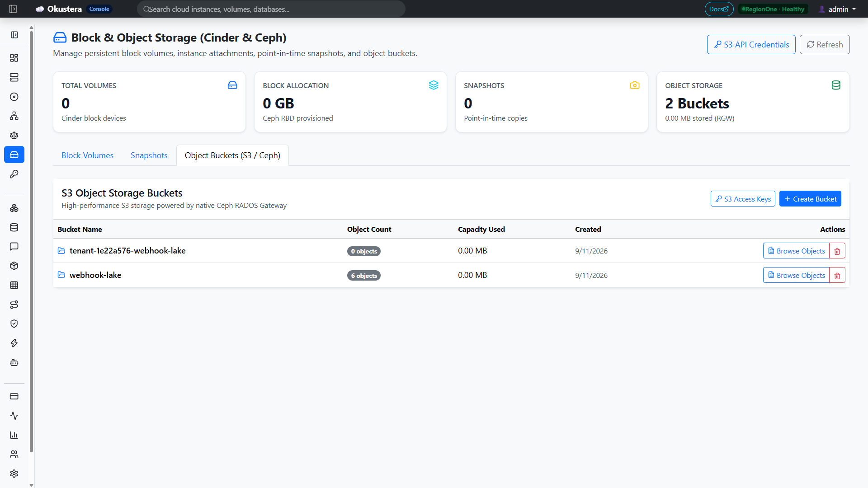Click the drive icon on Total Volumes card

click(x=232, y=85)
